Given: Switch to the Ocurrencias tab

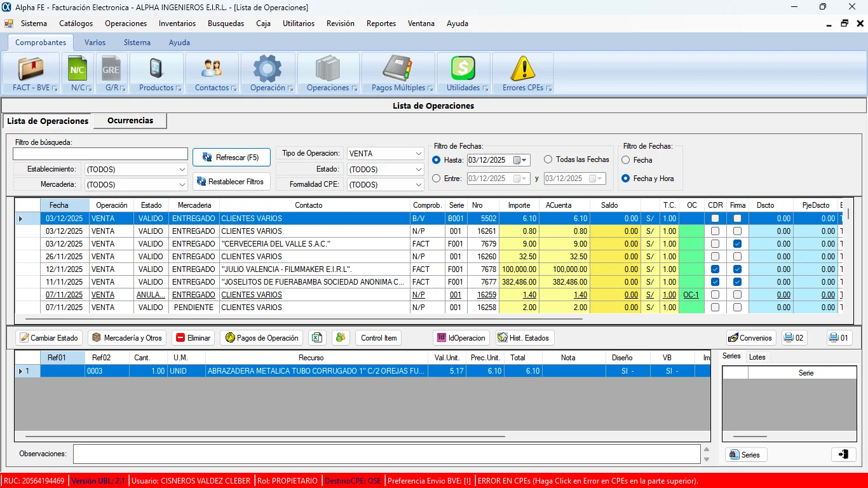Looking at the screenshot, I should click(130, 121).
